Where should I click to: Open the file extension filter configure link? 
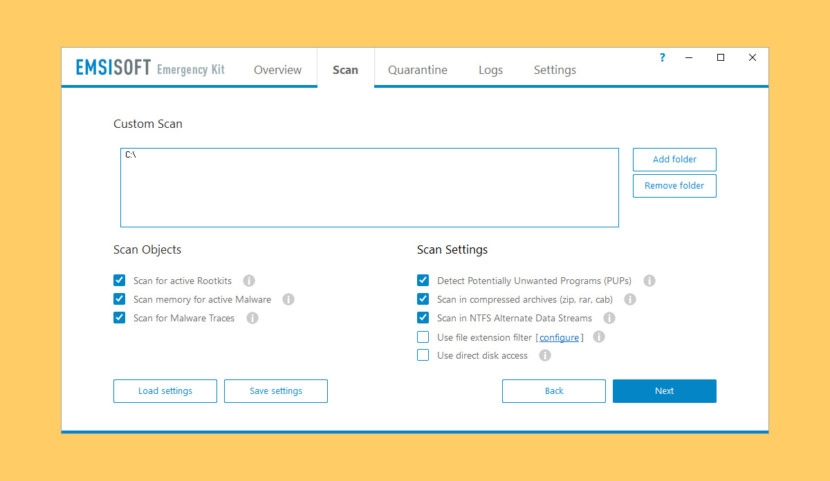(x=559, y=338)
